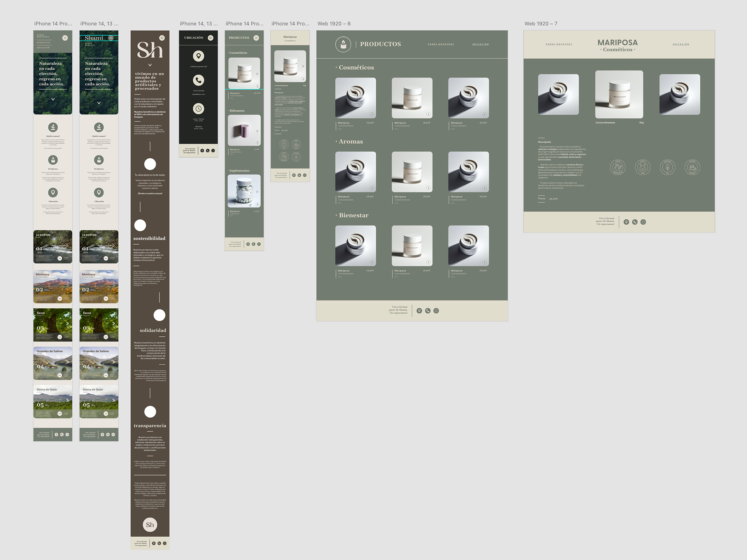Select La pedriza card in open-menu home artboard
The height and width of the screenshot is (560, 747).
pyautogui.click(x=53, y=247)
